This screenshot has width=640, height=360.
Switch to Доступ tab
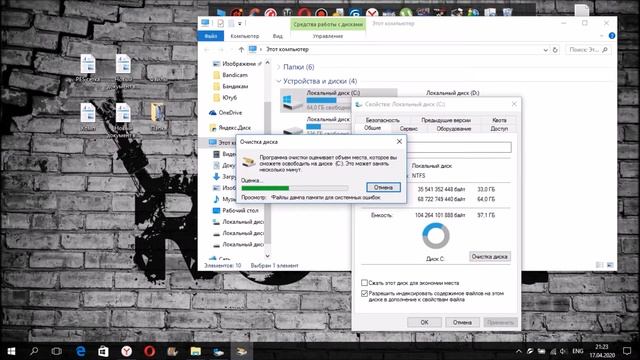click(499, 129)
